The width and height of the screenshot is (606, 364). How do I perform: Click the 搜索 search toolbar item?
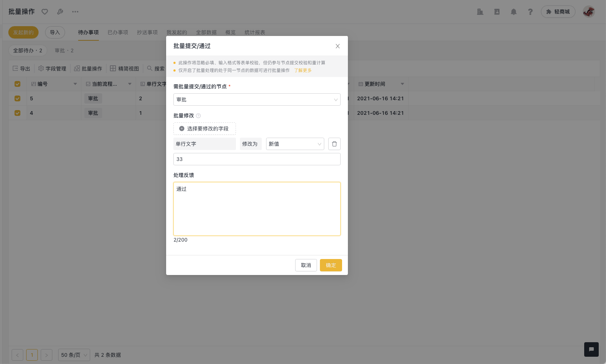[x=156, y=69]
